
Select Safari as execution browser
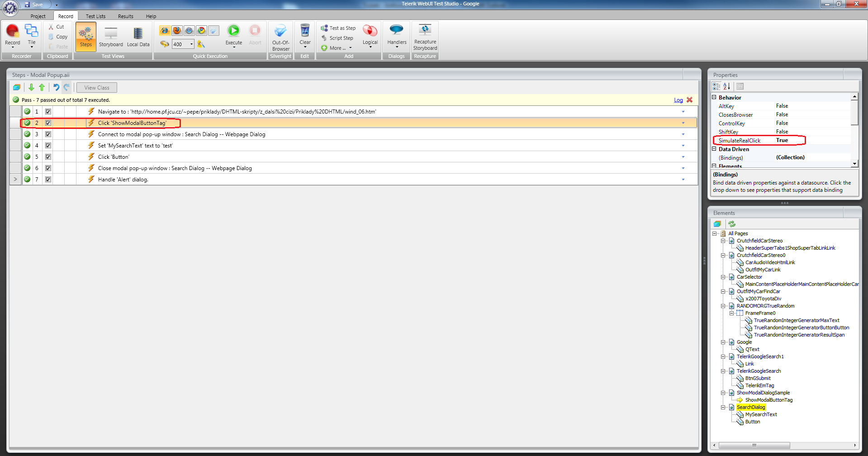pos(189,31)
